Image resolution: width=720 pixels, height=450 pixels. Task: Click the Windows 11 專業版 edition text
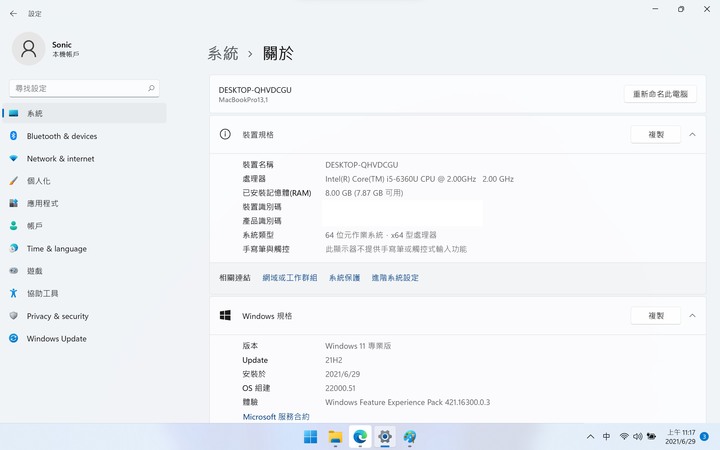[358, 346]
